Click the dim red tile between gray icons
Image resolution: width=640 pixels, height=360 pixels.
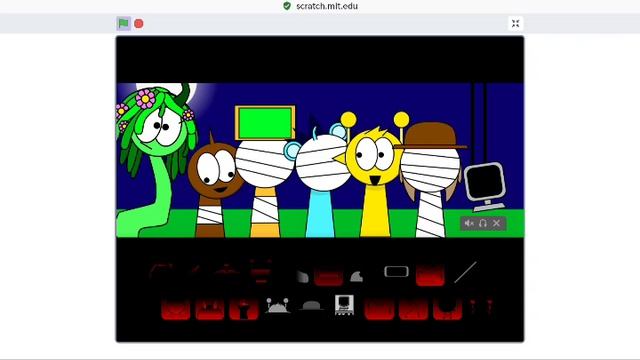pos(329,277)
